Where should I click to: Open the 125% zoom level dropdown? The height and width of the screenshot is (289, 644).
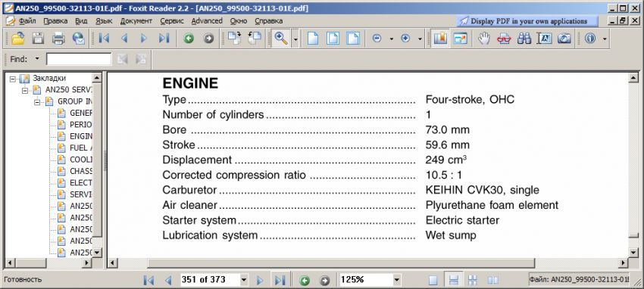[x=396, y=280]
